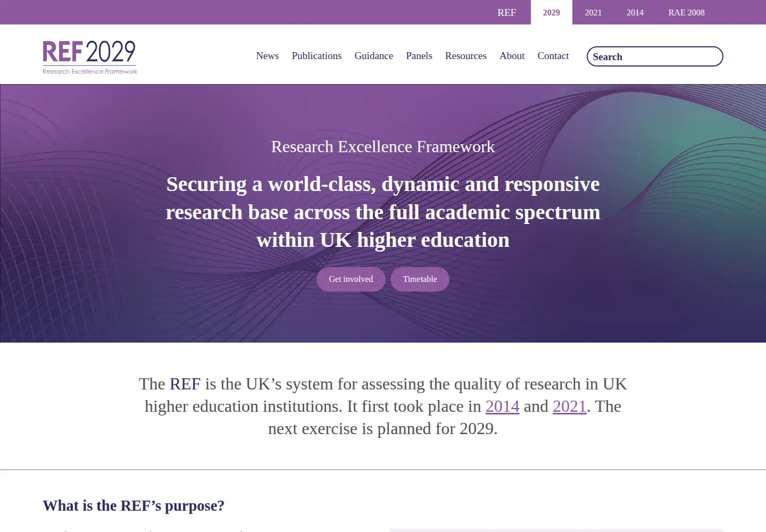Switch to the 2021 tab
This screenshot has width=766, height=532.
(x=593, y=12)
